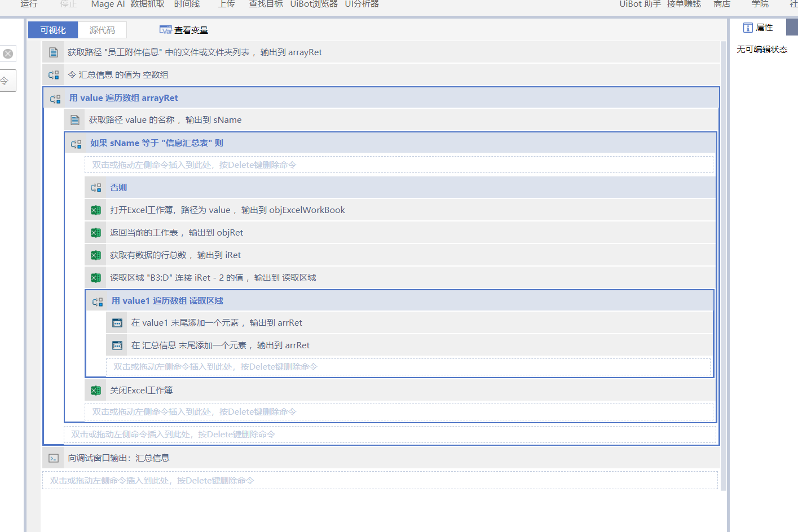The width and height of the screenshot is (798, 532).
Task: Click the Excel icon on 读取区域 row
Action: click(x=96, y=278)
